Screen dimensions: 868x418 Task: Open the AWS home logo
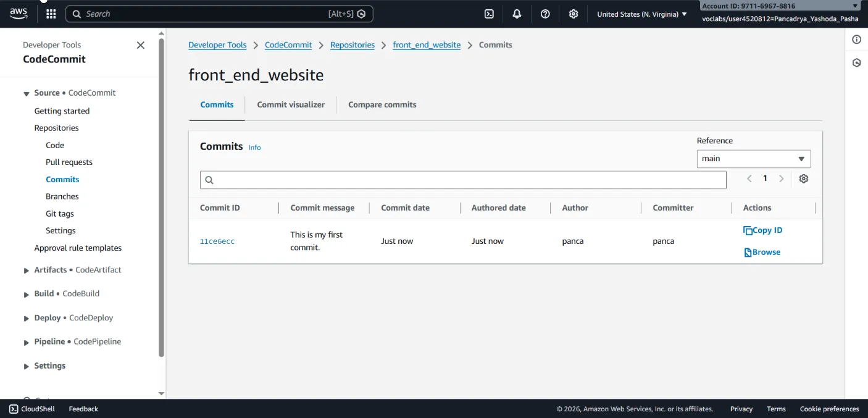[19, 14]
